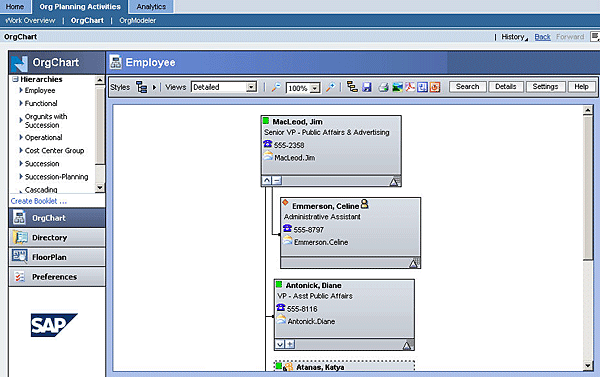This screenshot has height=377, width=600.
Task: Switch to the Home tab
Action: click(15, 7)
